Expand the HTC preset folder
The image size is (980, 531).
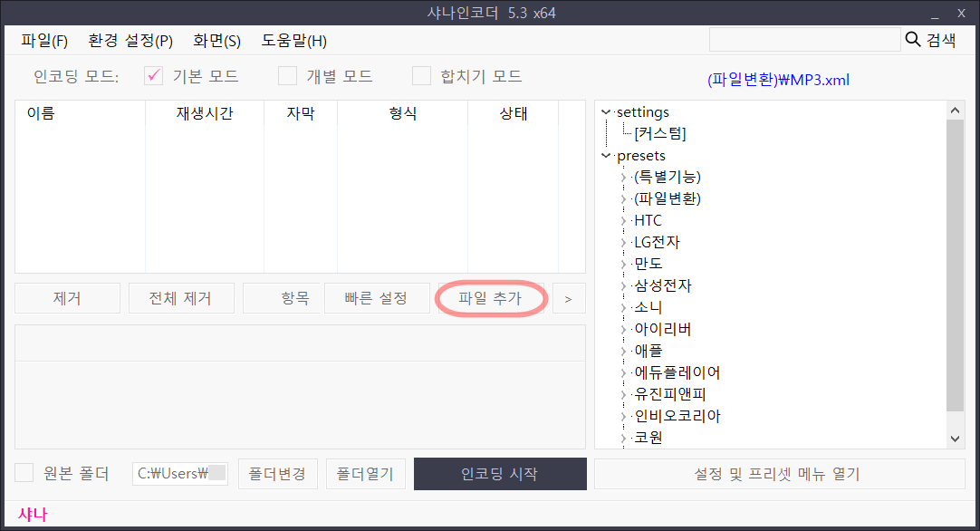tap(623, 221)
